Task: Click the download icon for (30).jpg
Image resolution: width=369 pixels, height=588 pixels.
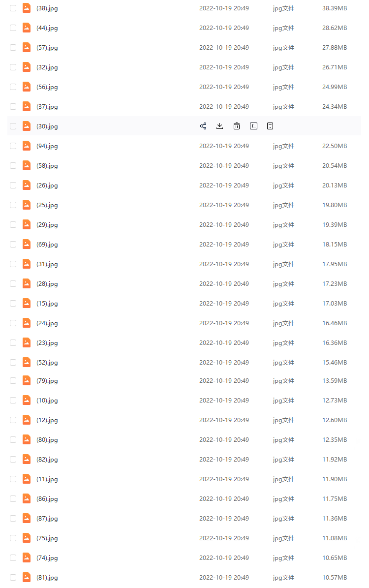Action: tap(220, 126)
